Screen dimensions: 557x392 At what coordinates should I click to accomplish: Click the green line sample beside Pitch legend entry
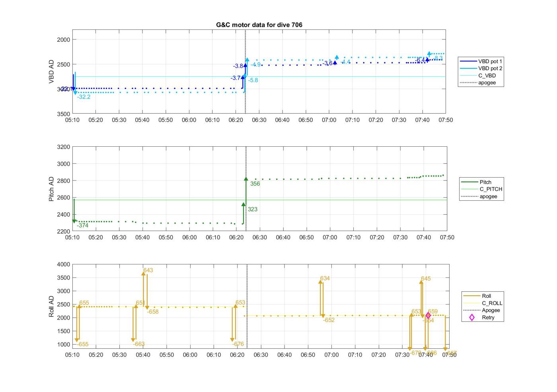469,182
